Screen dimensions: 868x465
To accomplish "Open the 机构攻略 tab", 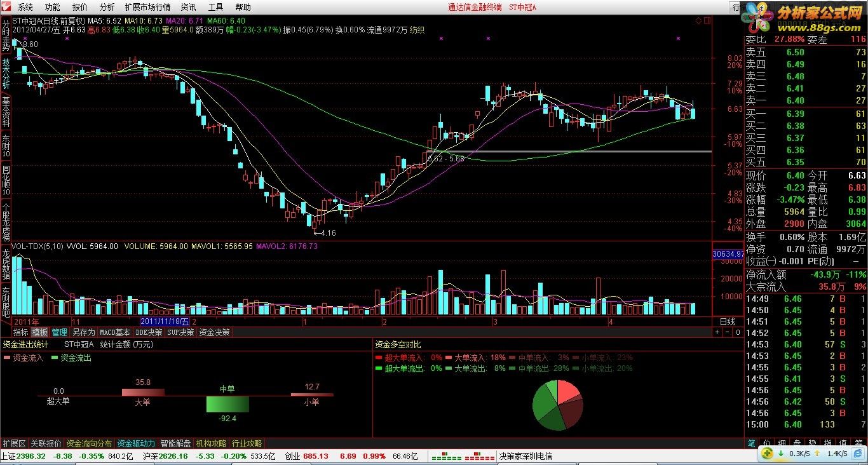I will 211,443.
